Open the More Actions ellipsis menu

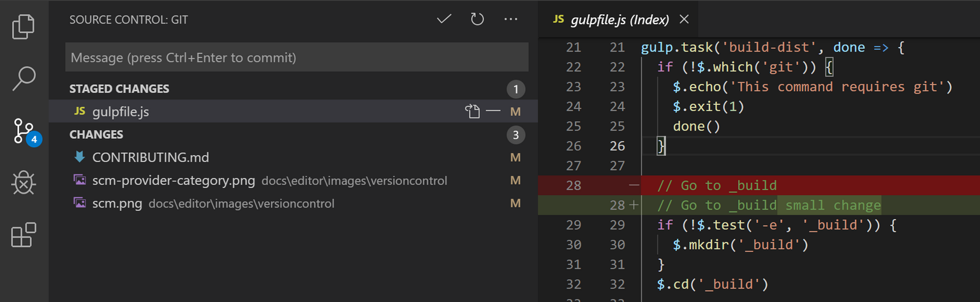pos(510,19)
